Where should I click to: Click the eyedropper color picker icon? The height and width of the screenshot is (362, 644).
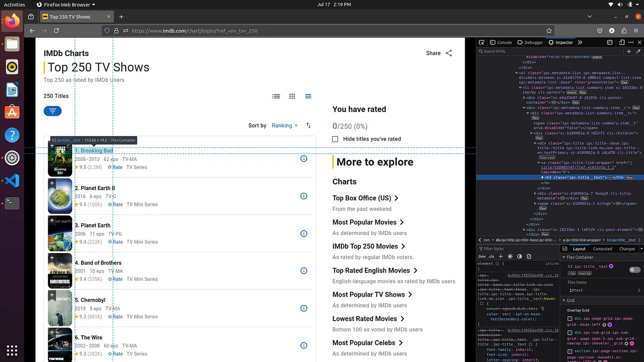[638, 51]
